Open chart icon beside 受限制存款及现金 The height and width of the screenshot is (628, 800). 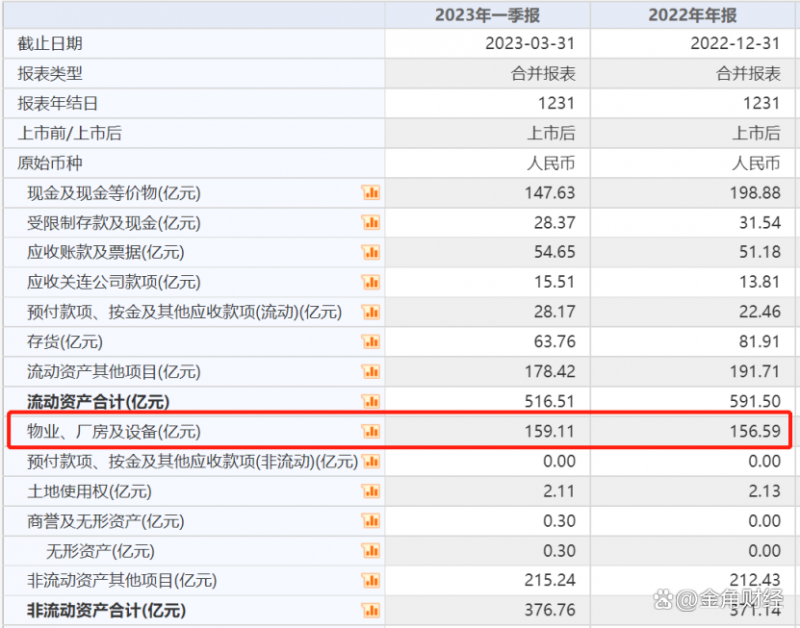[370, 222]
